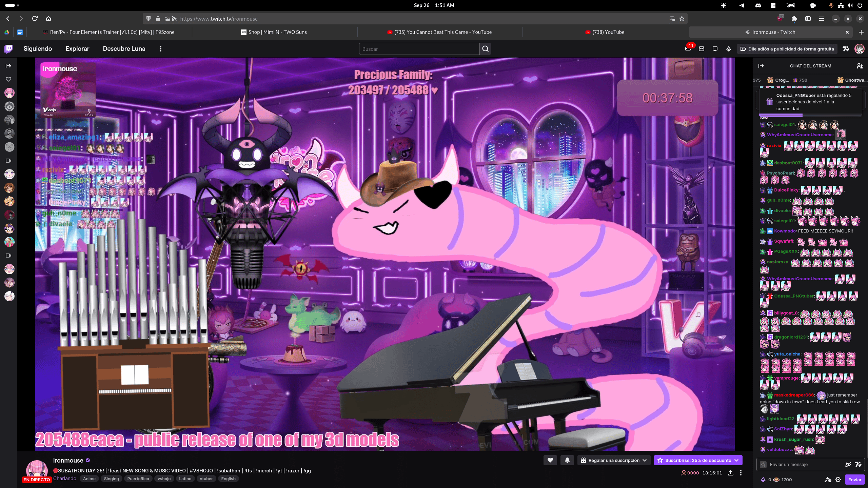Viewport: 868px width, 488px height.
Task: Share the stream with upload icon
Action: pyautogui.click(x=731, y=473)
